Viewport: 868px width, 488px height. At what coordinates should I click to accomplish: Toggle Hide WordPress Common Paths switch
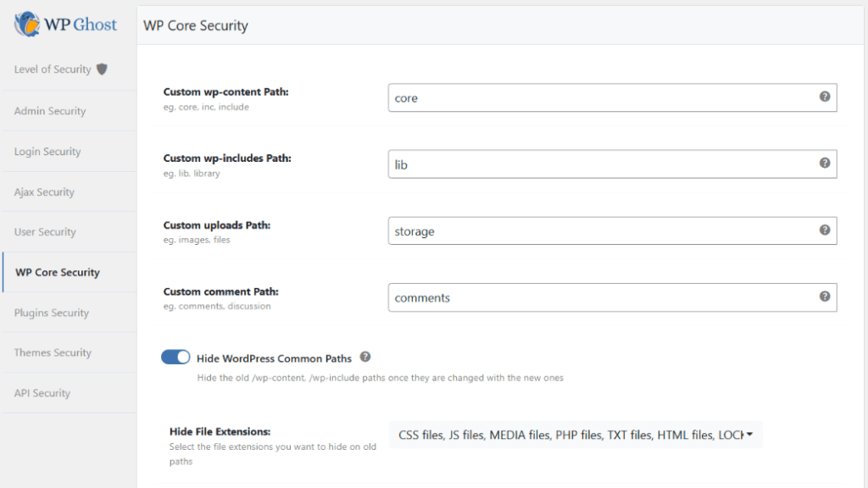click(175, 358)
